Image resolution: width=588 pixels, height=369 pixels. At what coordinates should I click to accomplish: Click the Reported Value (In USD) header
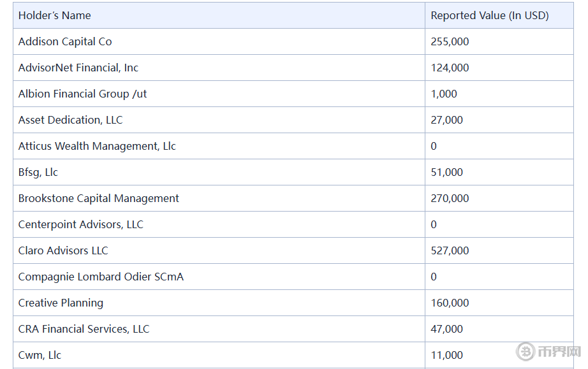click(x=489, y=15)
